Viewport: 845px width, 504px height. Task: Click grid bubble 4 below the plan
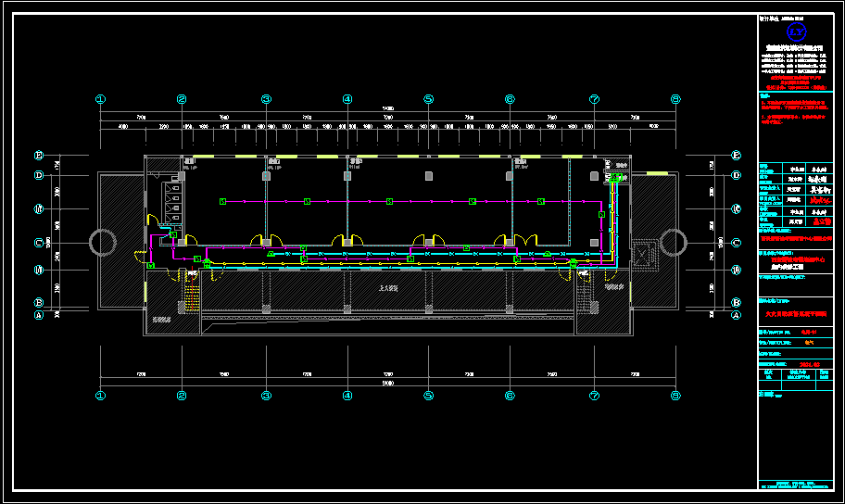pyautogui.click(x=347, y=396)
